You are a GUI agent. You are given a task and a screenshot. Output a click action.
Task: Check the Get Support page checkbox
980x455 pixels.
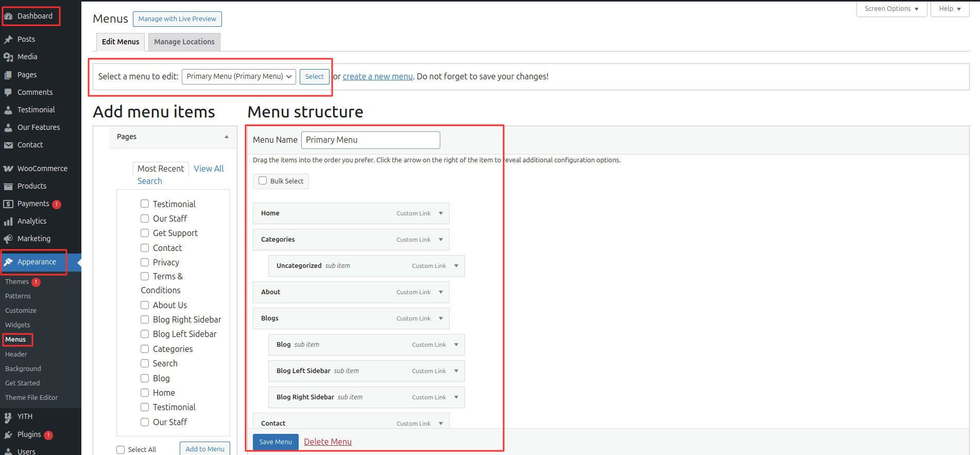tap(145, 233)
